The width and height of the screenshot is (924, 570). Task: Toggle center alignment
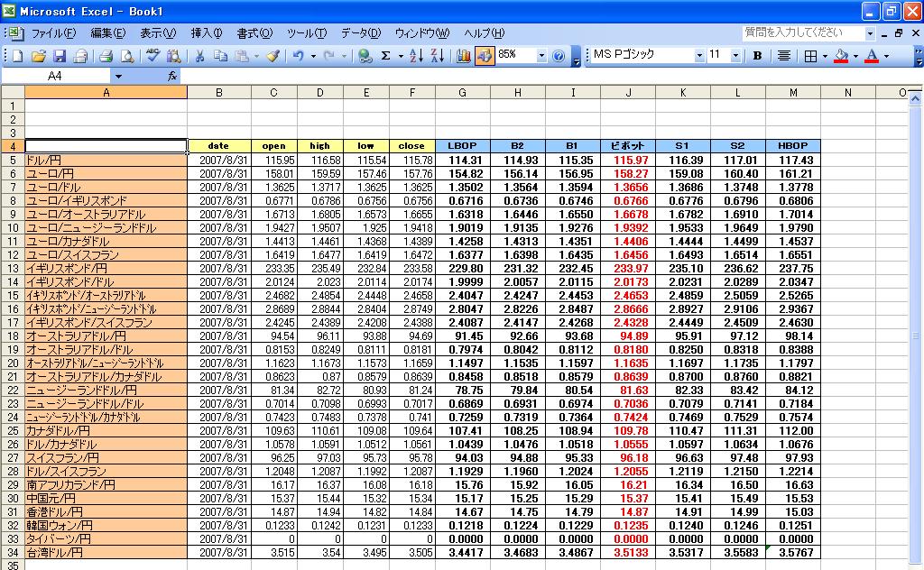click(x=784, y=56)
